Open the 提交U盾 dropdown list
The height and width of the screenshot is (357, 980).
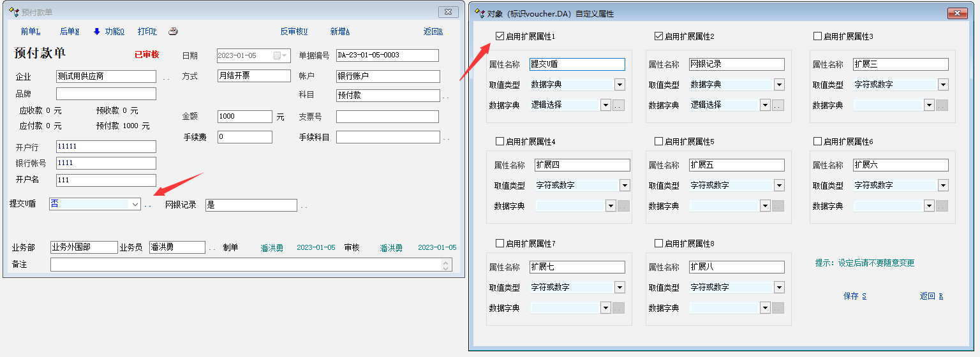(x=135, y=205)
